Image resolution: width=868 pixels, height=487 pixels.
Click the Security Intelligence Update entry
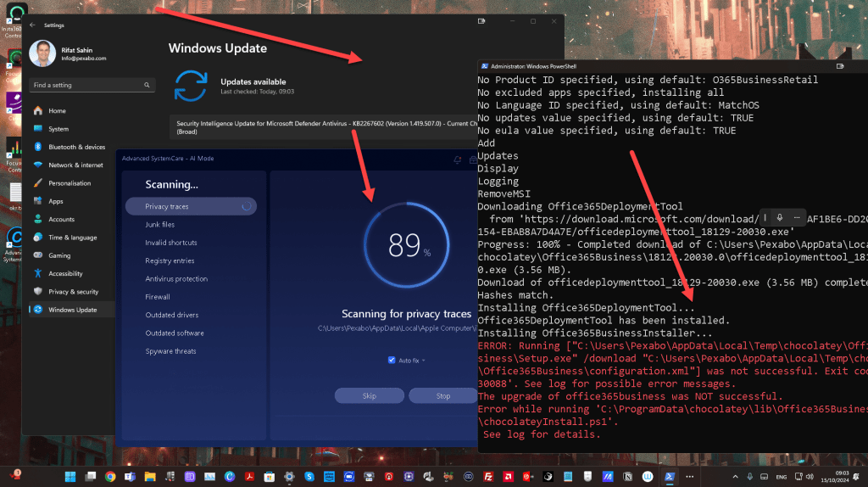323,127
